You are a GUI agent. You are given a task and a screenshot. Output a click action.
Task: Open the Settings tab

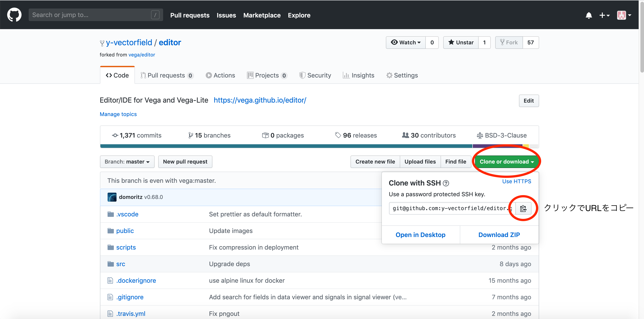click(402, 75)
